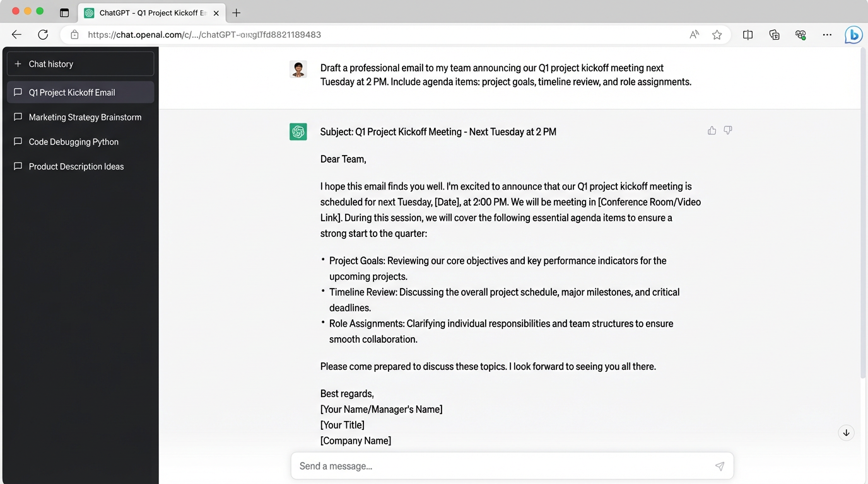Viewport: 868px width, 484px height.
Task: Add the page to favorites
Action: [x=717, y=35]
